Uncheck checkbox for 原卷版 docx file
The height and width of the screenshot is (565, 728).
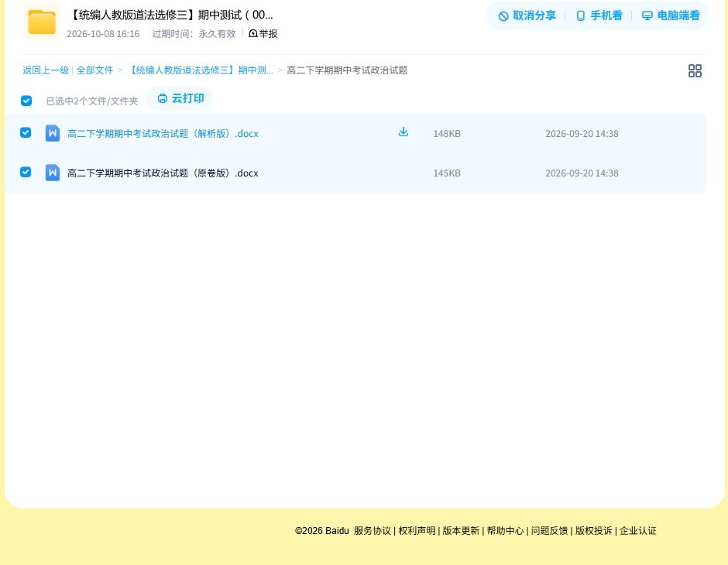click(26, 172)
